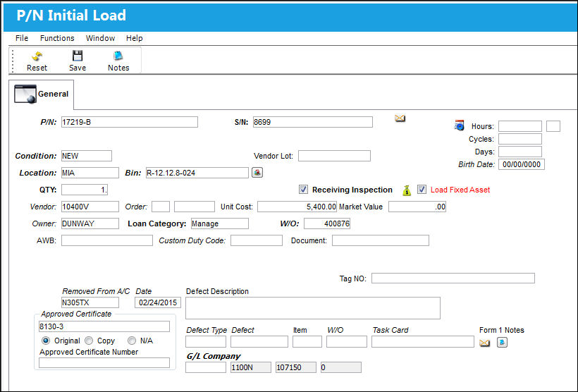Click the Loan Category field showing Manage
The height and width of the screenshot is (392, 578).
pyautogui.click(x=220, y=223)
